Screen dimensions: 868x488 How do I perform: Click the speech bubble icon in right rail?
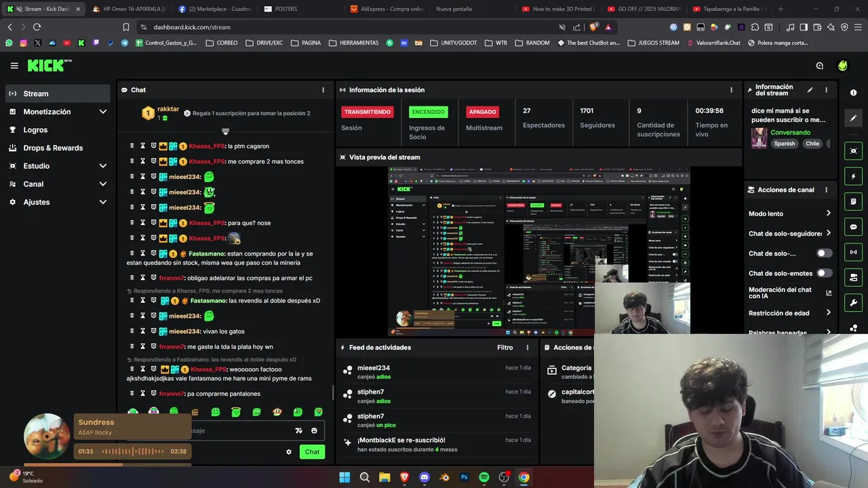point(854,227)
